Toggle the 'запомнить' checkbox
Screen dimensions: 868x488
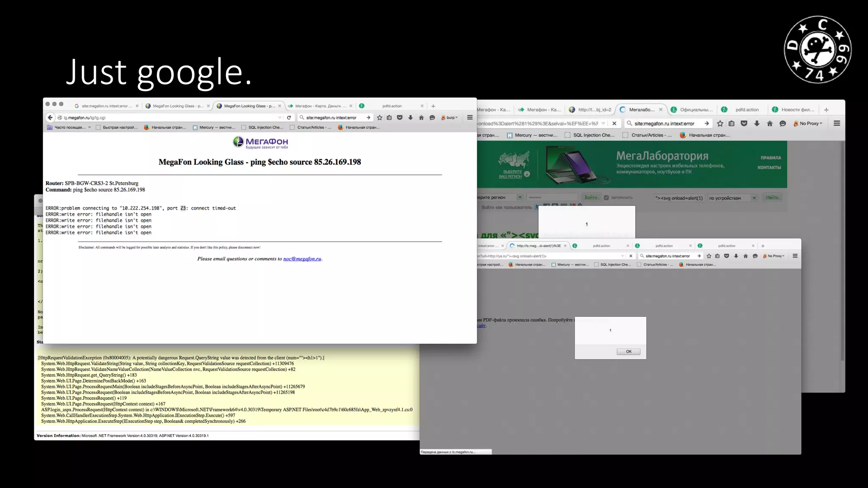pos(606,197)
